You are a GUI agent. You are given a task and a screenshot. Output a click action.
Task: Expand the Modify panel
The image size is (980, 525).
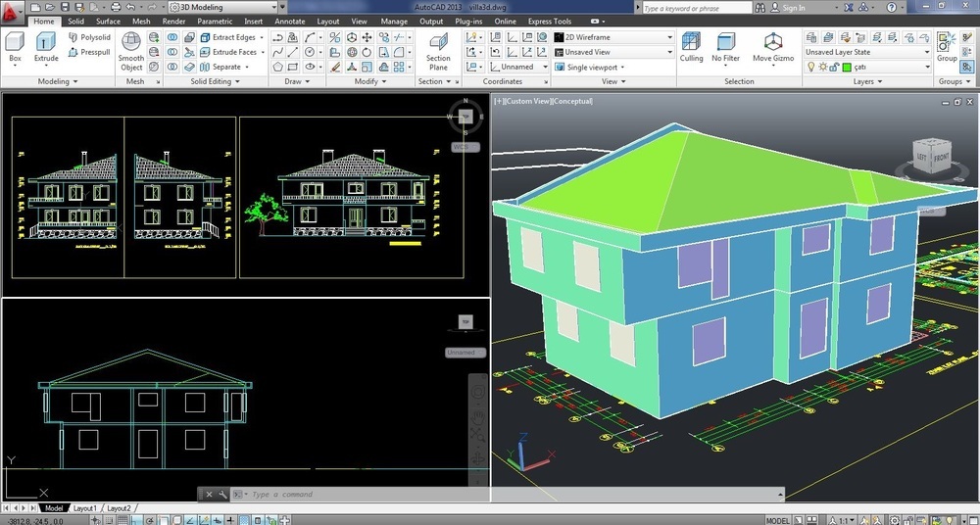click(x=370, y=82)
